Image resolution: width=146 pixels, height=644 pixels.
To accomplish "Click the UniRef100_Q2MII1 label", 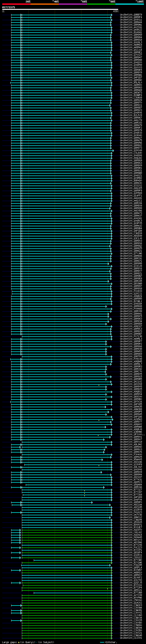I will tap(131, 294).
